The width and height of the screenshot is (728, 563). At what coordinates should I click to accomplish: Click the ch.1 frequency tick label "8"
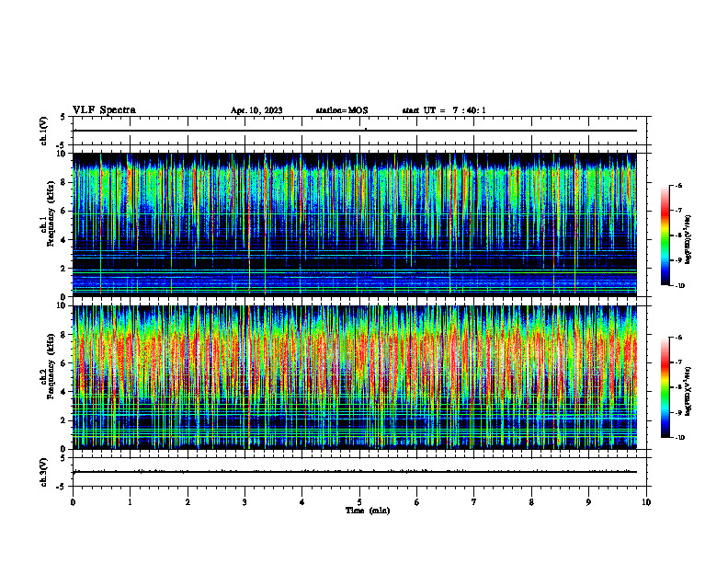click(65, 182)
